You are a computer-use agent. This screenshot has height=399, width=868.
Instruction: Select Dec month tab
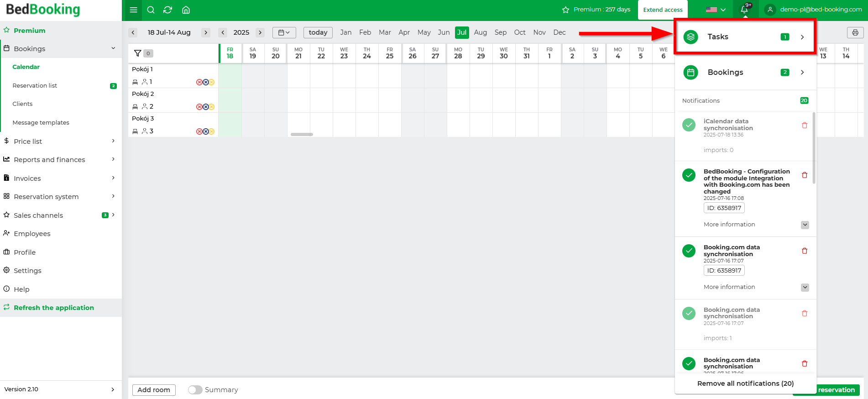point(559,32)
